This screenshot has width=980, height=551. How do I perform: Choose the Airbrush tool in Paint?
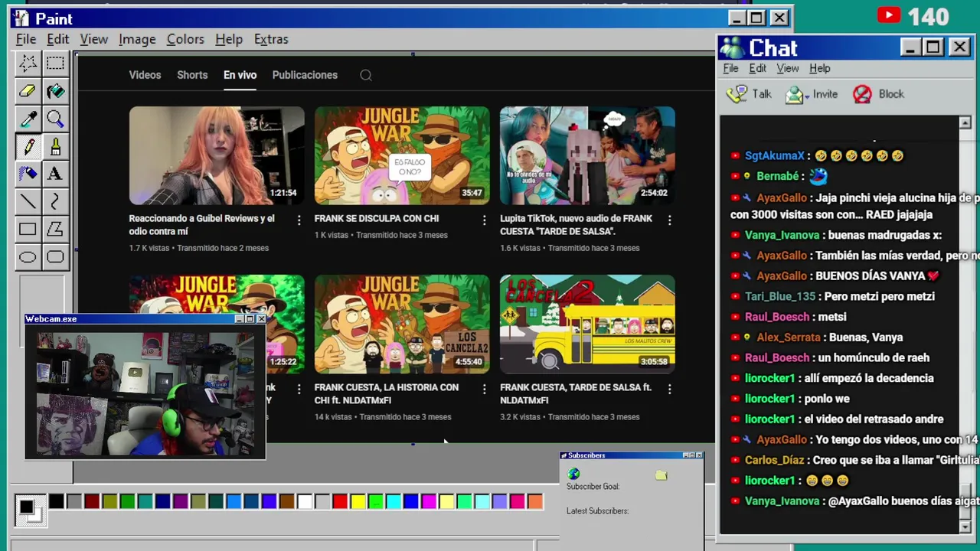(x=28, y=174)
